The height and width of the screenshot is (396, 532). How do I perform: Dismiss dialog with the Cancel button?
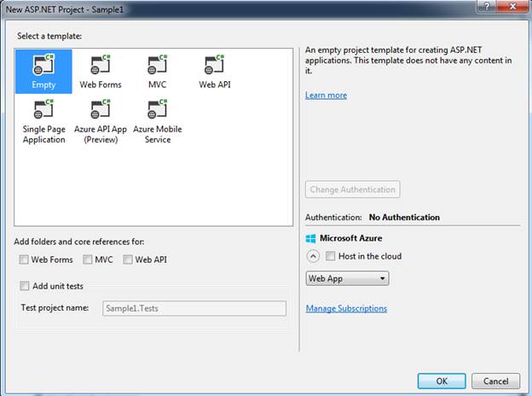(495, 381)
